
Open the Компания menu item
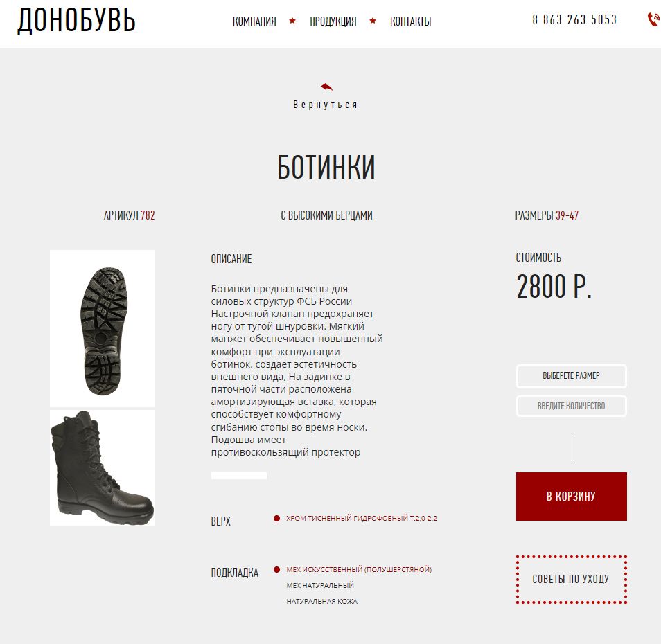pos(254,21)
